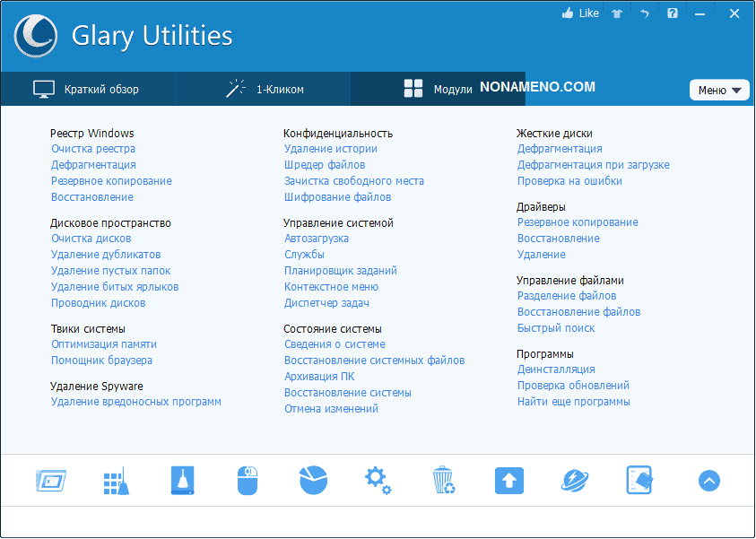Click the Удаление дубликатов link
The height and width of the screenshot is (539, 756).
106,255
